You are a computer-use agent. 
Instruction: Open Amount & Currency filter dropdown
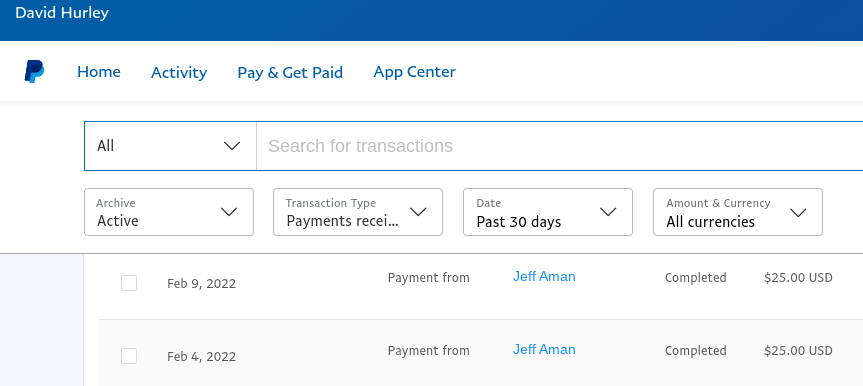(738, 212)
